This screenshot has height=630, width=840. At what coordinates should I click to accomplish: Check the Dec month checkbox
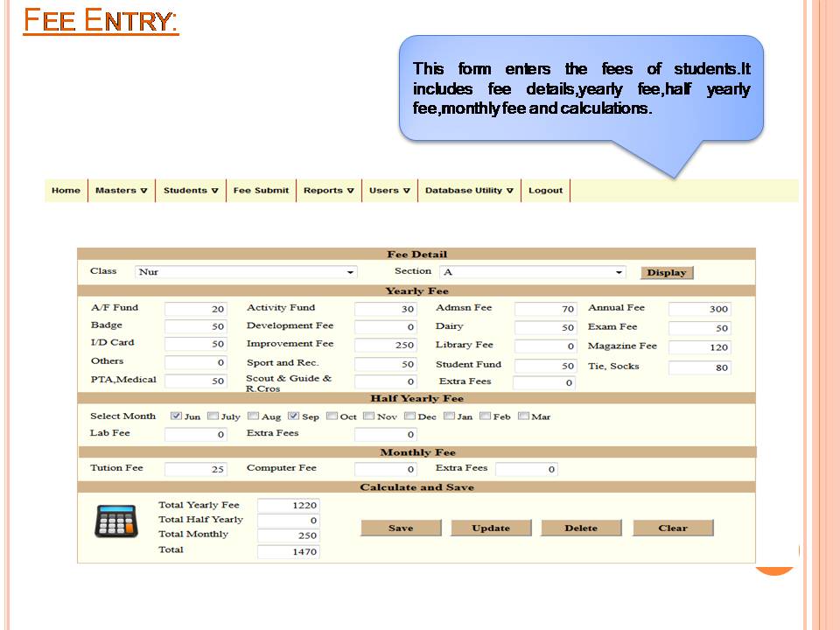coord(409,416)
